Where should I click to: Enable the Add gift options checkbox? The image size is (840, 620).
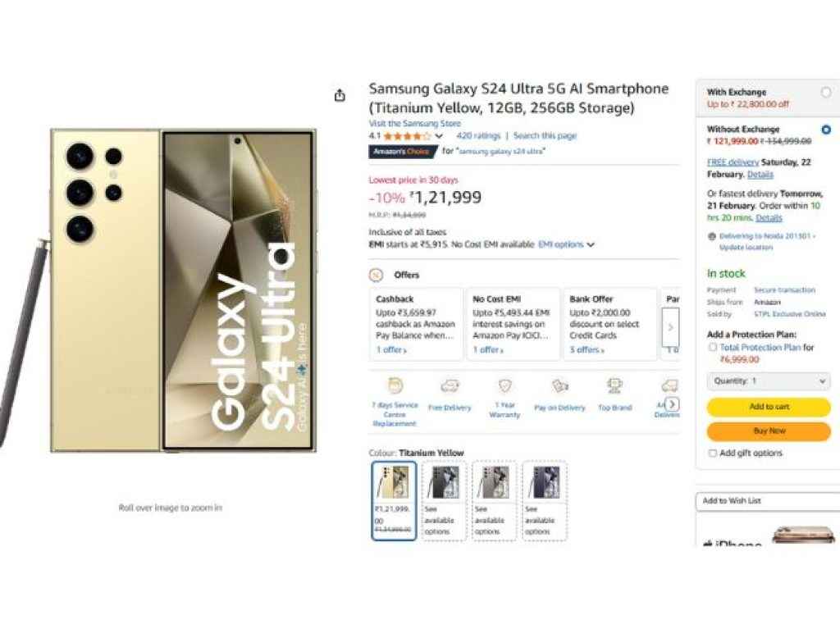pyautogui.click(x=712, y=454)
